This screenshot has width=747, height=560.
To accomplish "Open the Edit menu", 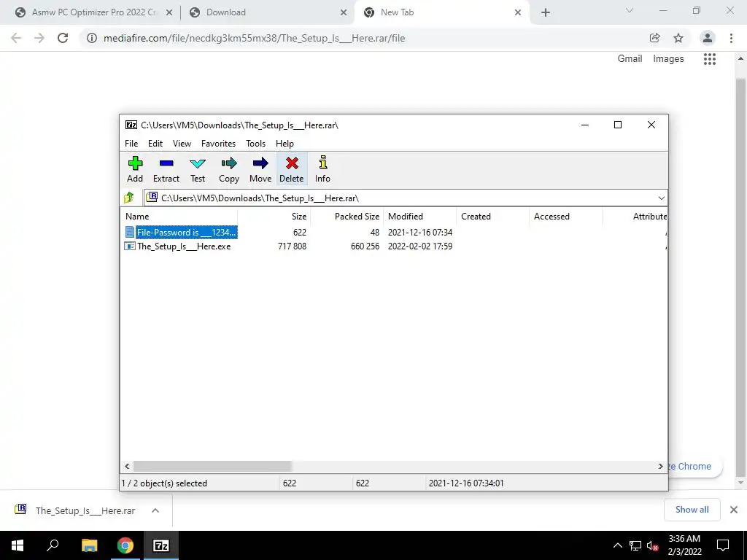I will pyautogui.click(x=155, y=144).
